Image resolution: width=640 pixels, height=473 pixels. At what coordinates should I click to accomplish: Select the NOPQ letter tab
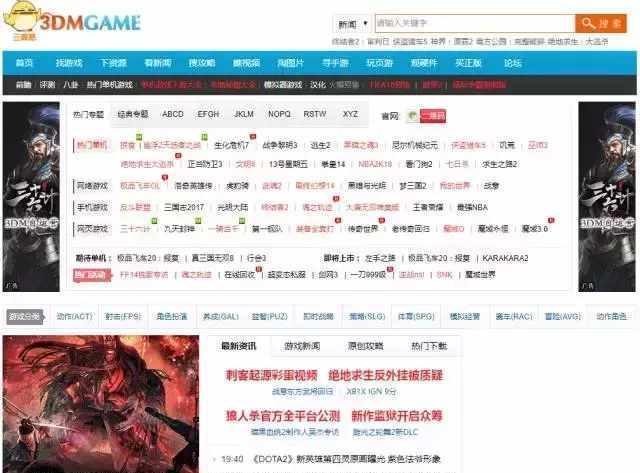[279, 114]
